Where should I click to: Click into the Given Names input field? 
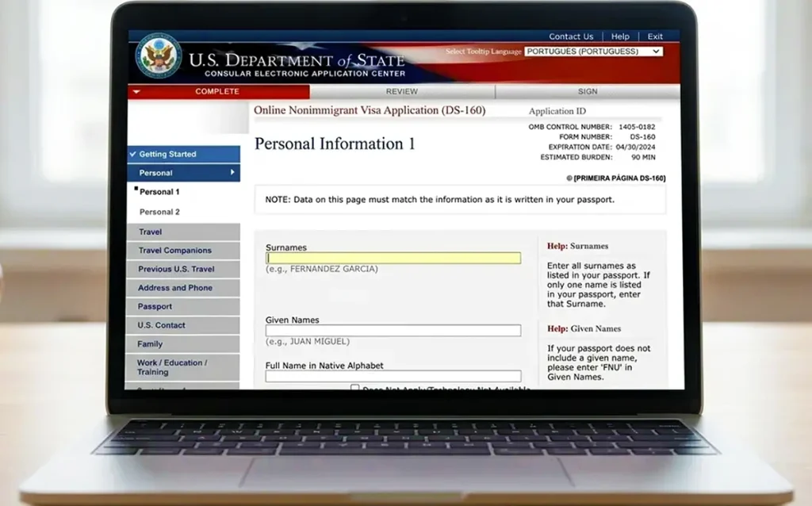[x=393, y=331]
